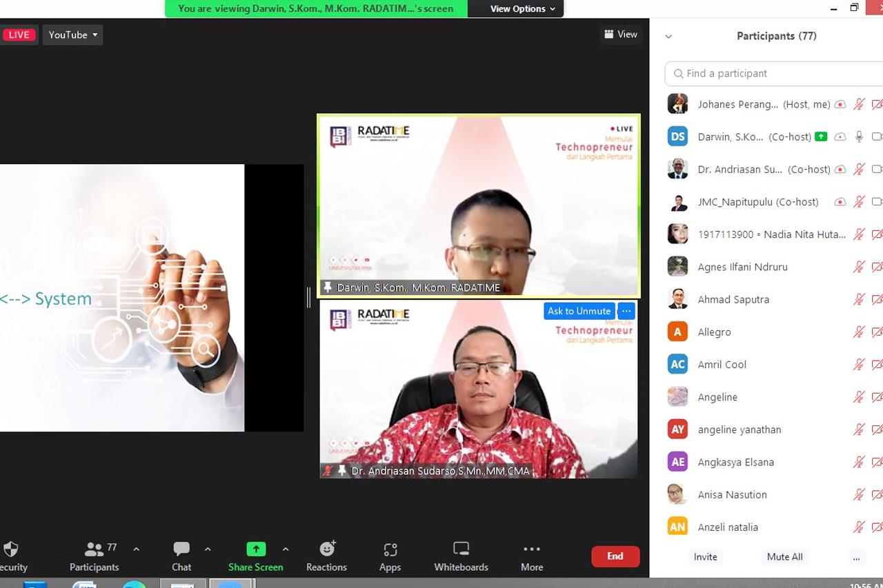883x588 pixels.
Task: Click the green Share Screen icon
Action: pos(256,549)
